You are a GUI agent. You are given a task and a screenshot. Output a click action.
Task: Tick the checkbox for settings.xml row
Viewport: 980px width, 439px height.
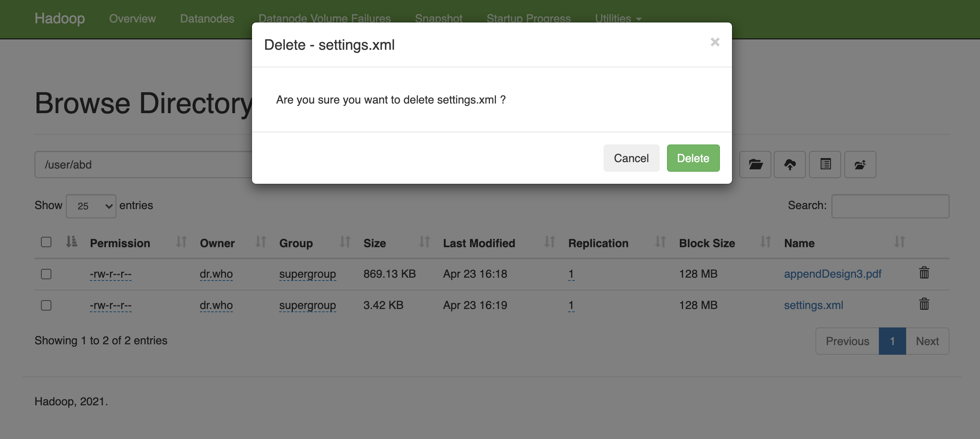[46, 305]
